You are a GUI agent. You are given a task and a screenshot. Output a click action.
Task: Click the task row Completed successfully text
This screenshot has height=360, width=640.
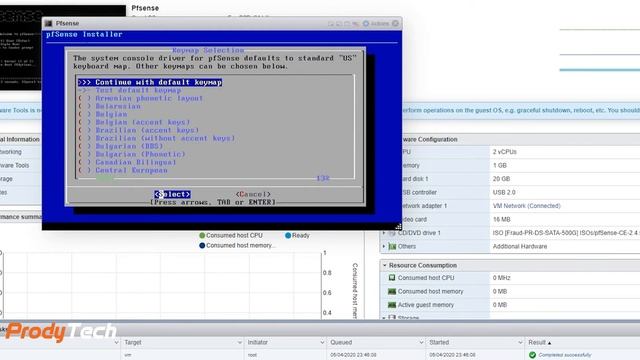564,355
